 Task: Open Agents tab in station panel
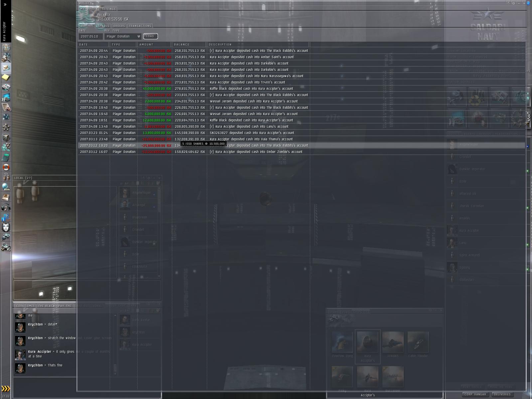tap(469, 134)
